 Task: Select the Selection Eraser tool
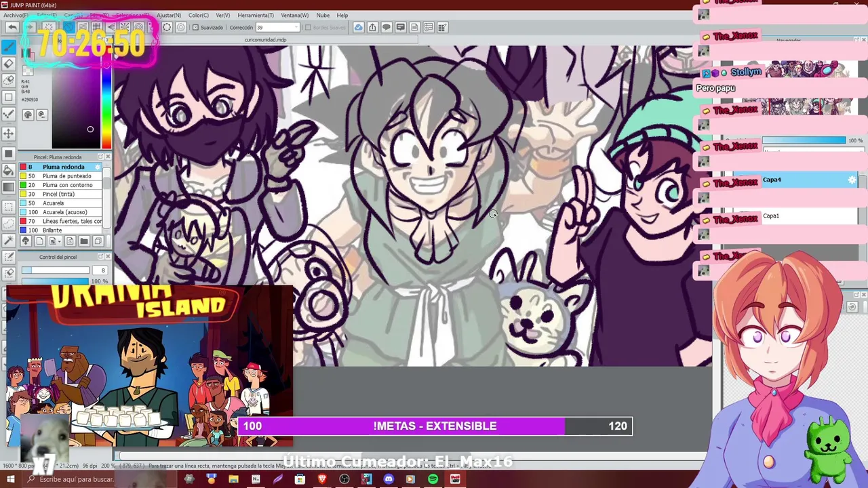click(9, 273)
